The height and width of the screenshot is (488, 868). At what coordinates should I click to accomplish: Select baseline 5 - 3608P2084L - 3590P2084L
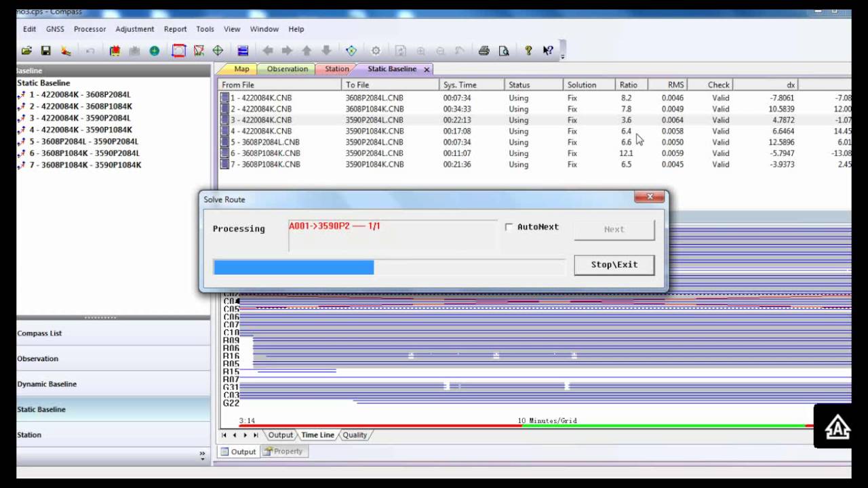click(x=83, y=142)
